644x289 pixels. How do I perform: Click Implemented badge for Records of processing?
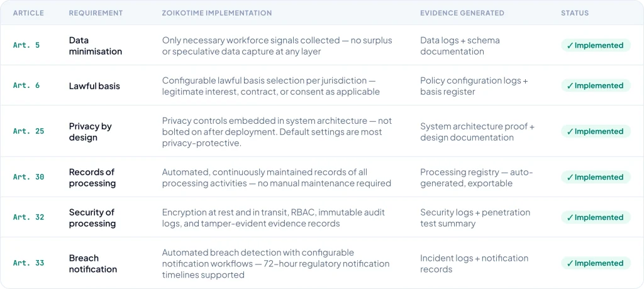point(595,177)
